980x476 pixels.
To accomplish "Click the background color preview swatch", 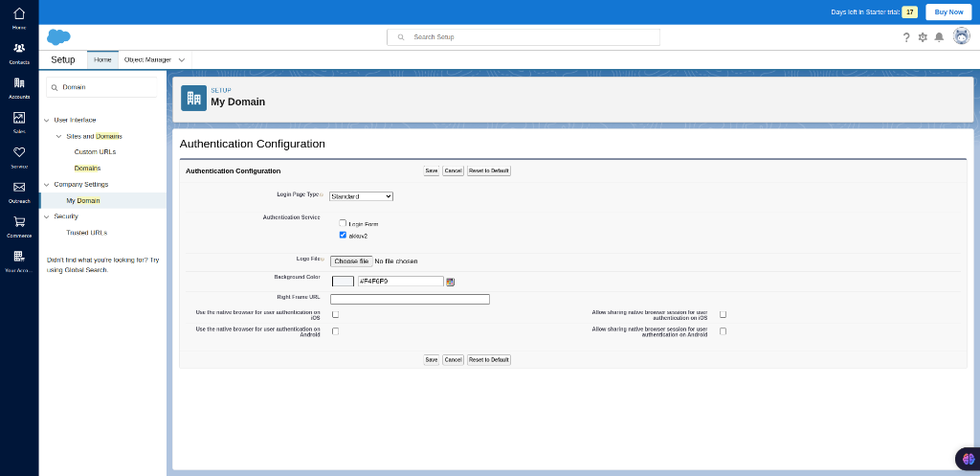I will [x=344, y=282].
